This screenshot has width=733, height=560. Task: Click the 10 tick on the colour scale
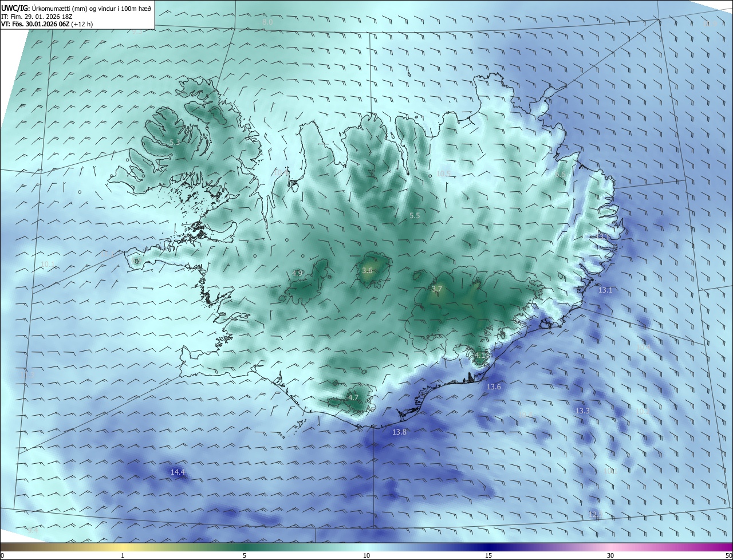(366, 555)
